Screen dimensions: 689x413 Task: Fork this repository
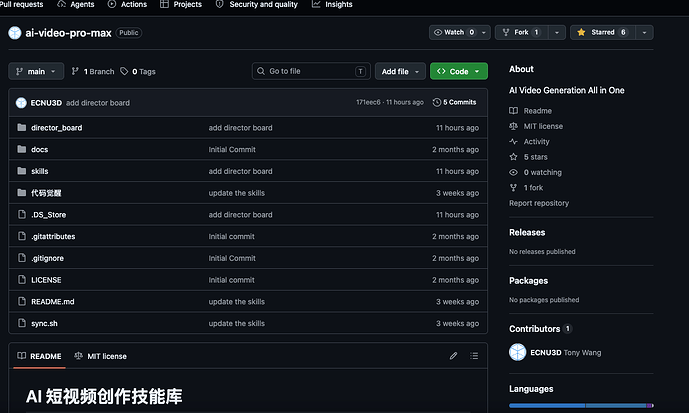pyautogui.click(x=521, y=33)
